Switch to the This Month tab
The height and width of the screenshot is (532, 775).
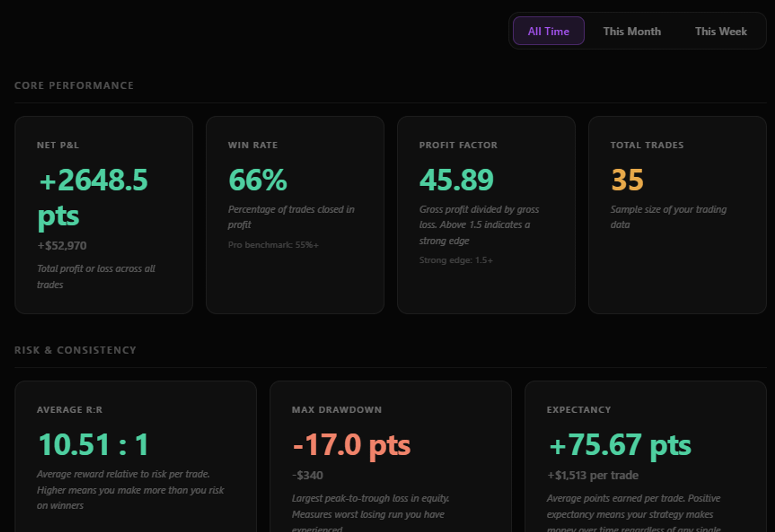[x=632, y=31]
